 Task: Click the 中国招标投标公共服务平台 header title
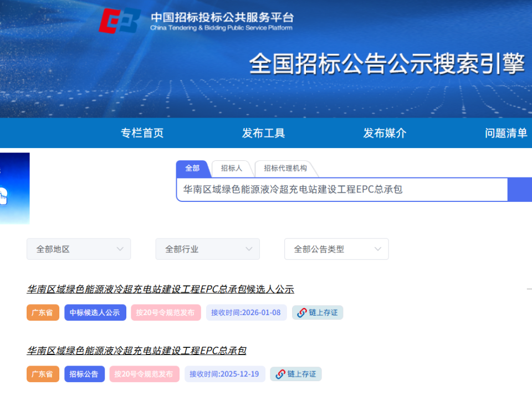click(222, 17)
